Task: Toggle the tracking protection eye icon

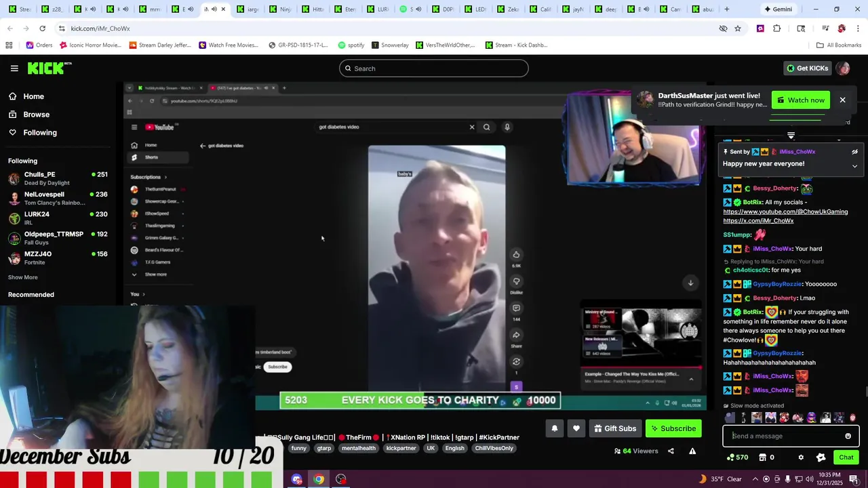Action: tap(723, 28)
